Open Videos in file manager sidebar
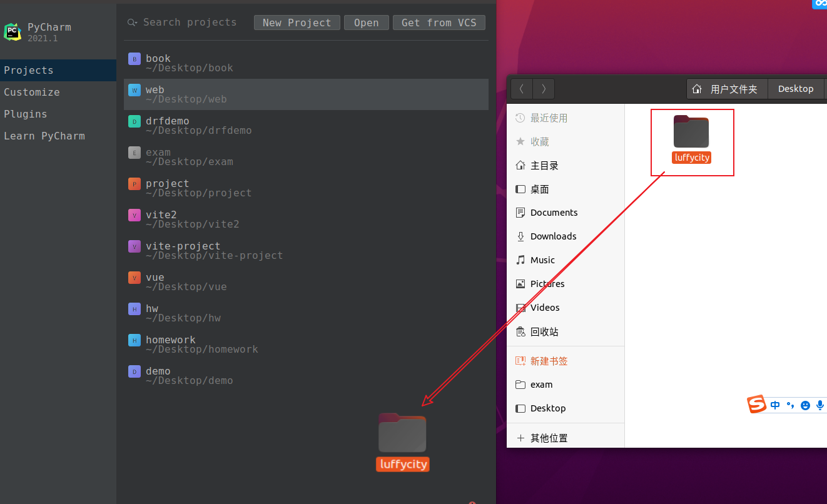827x504 pixels. [566, 308]
